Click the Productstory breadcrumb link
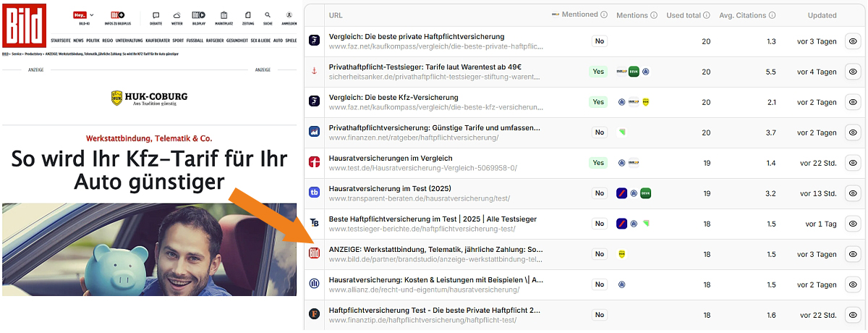The width and height of the screenshot is (868, 333). coord(33,54)
